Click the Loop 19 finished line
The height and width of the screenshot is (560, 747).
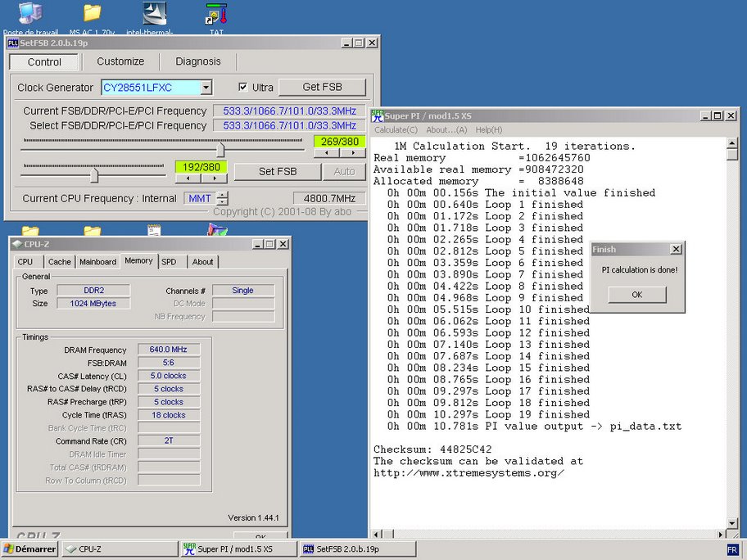pyautogui.click(x=488, y=415)
